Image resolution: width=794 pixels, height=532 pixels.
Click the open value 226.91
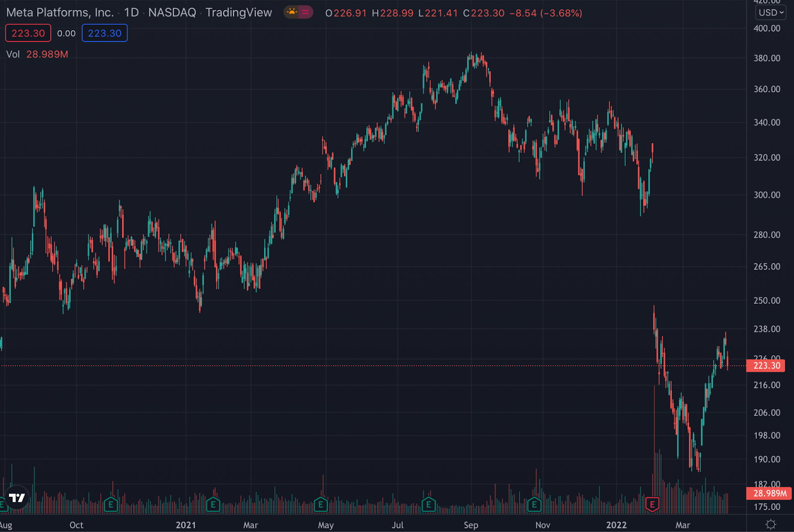click(x=350, y=13)
